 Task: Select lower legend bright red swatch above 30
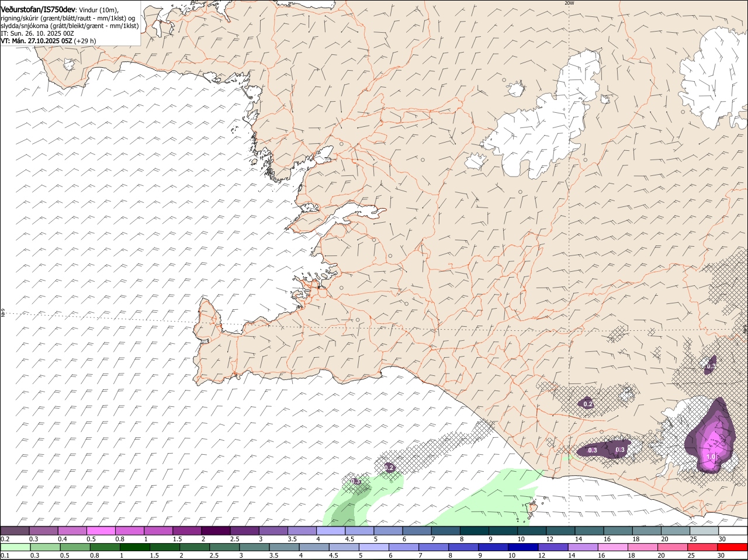pyautogui.click(x=732, y=547)
